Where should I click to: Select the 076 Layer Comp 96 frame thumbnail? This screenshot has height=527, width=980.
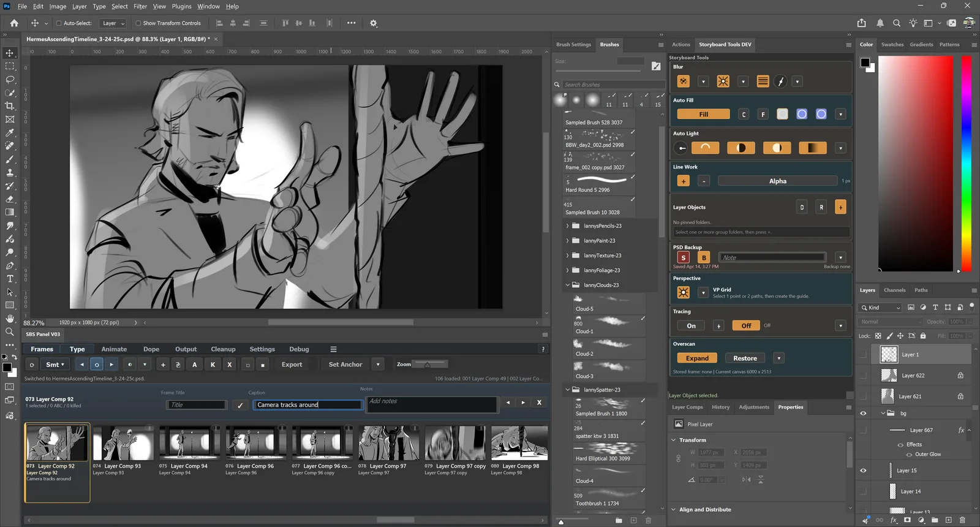255,443
